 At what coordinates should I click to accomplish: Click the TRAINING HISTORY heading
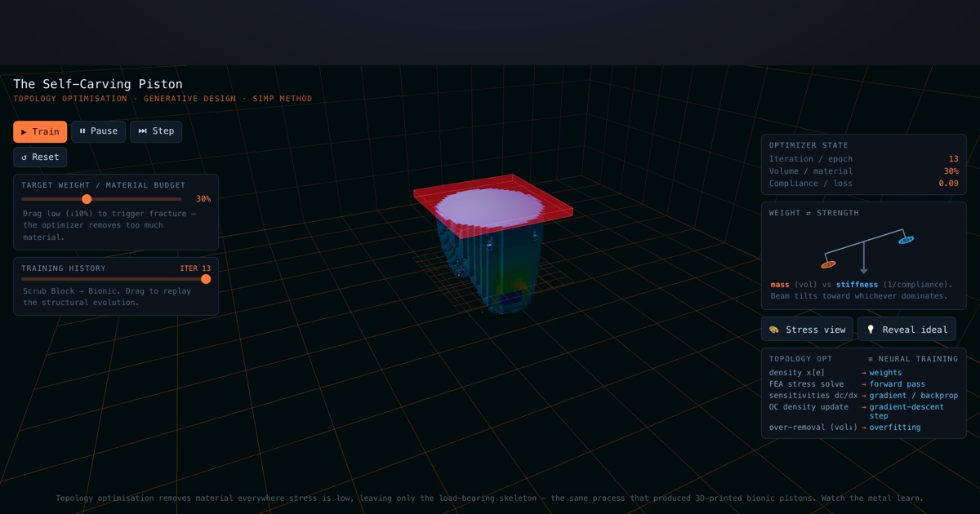tap(64, 268)
